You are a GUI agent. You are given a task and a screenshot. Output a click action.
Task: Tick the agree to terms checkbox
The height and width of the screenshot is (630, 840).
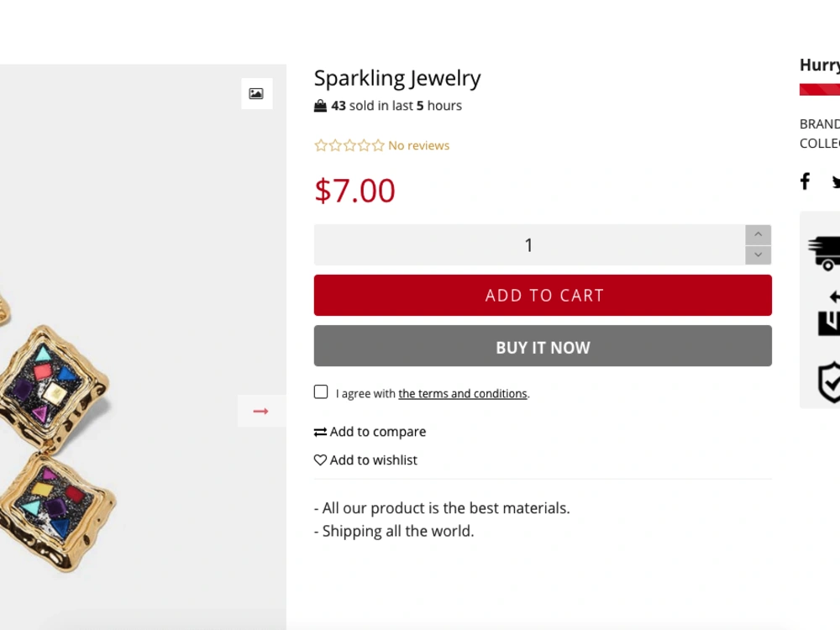click(x=321, y=392)
